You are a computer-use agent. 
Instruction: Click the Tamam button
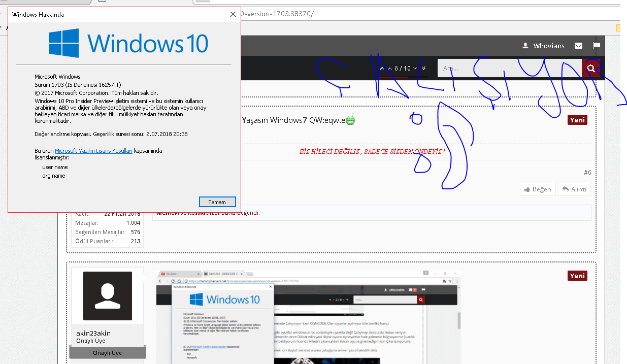(217, 202)
